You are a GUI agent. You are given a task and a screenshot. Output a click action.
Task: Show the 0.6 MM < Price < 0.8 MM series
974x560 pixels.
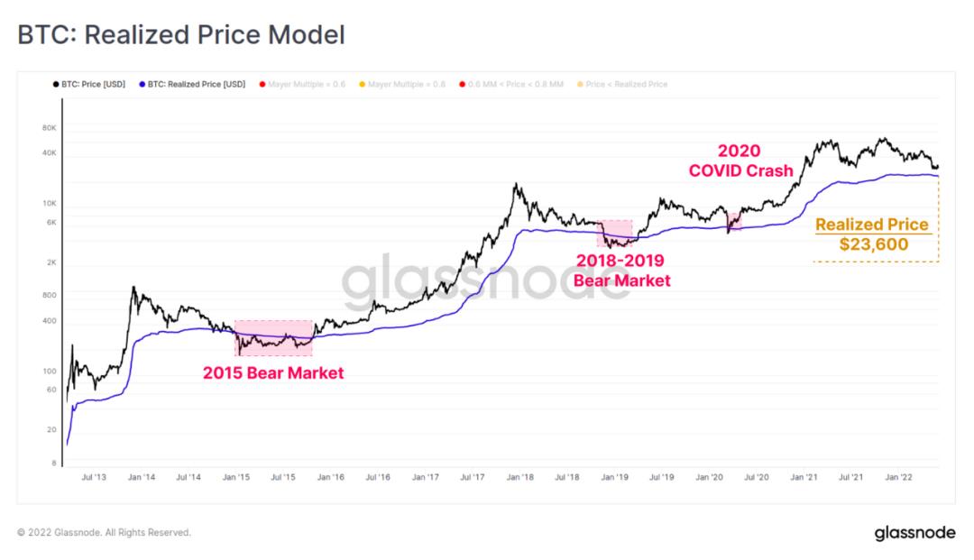pyautogui.click(x=511, y=85)
